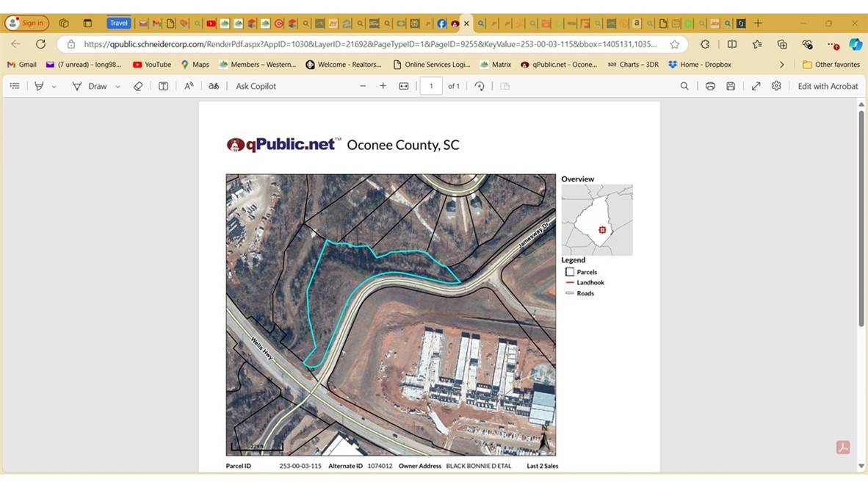Print the PDF document
This screenshot has height=488, width=868.
tap(710, 86)
